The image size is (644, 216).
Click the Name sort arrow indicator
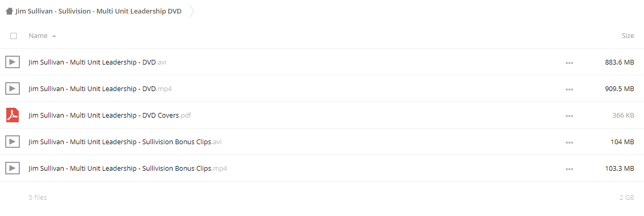[x=54, y=36]
